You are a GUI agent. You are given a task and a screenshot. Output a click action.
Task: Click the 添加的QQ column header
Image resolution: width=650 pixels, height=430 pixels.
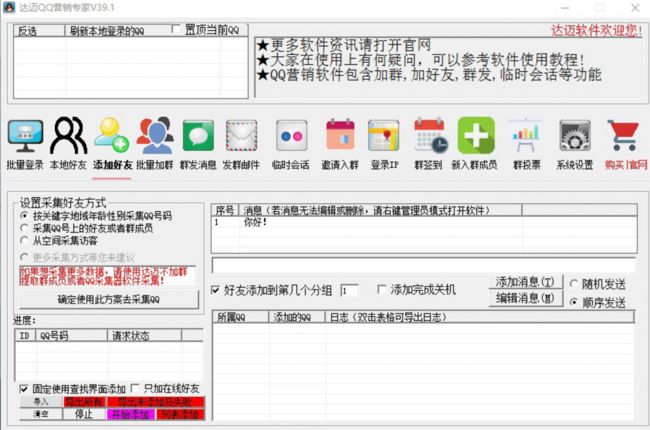coord(296,317)
